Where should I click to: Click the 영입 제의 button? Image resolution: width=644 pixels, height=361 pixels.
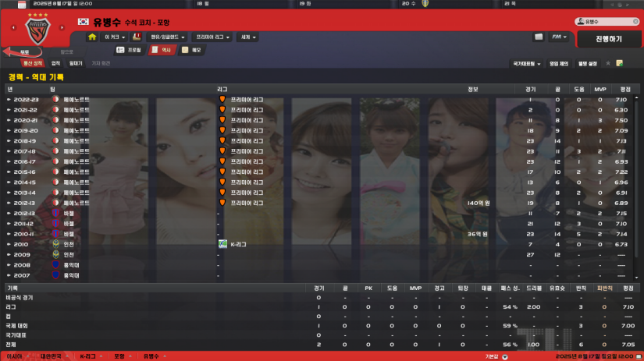559,64
